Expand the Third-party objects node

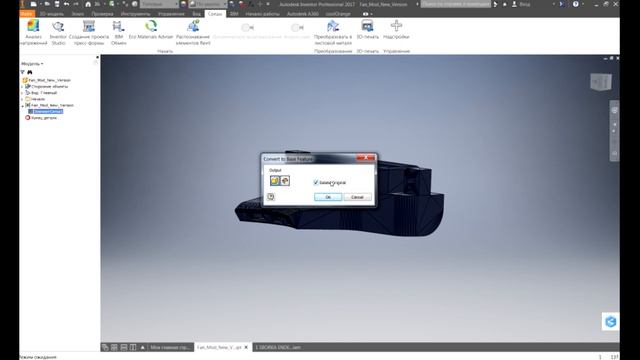pyautogui.click(x=22, y=87)
